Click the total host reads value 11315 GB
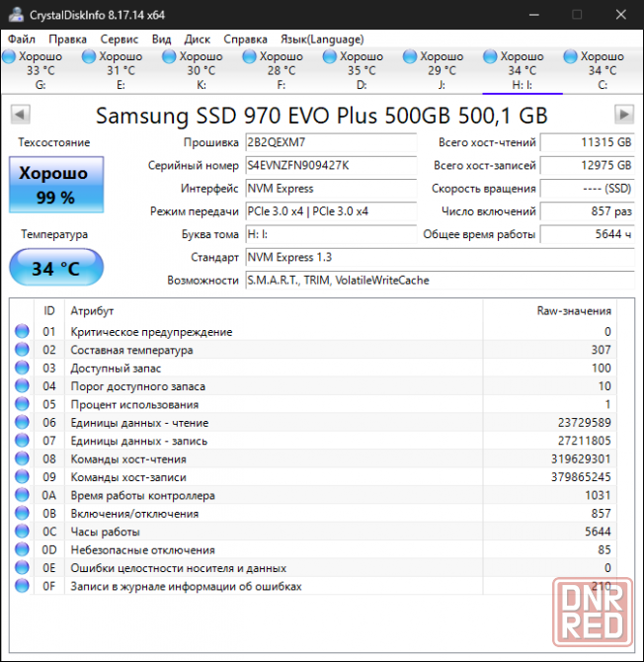The width and height of the screenshot is (644, 662). coord(587,142)
